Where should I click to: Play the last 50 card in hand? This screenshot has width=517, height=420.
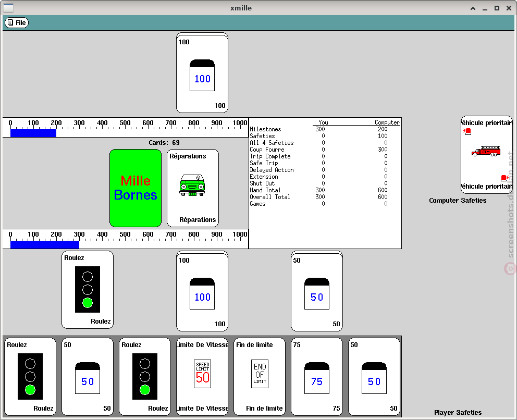pos(374,376)
